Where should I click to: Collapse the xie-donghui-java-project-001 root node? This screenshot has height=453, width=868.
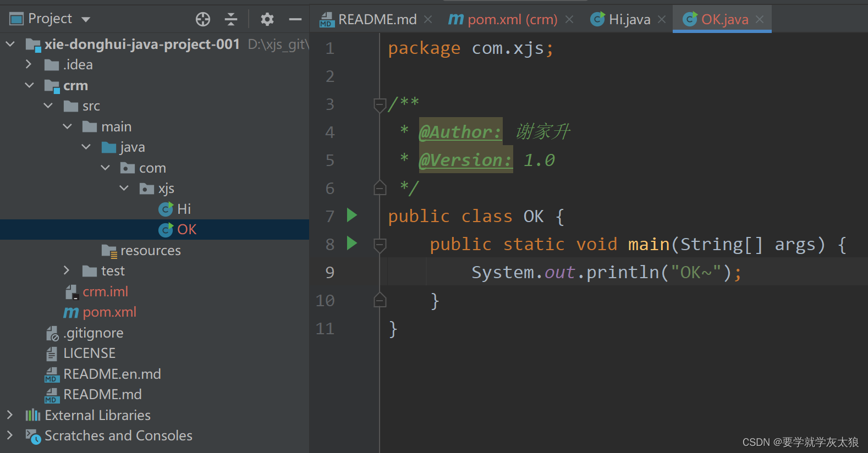(10, 43)
